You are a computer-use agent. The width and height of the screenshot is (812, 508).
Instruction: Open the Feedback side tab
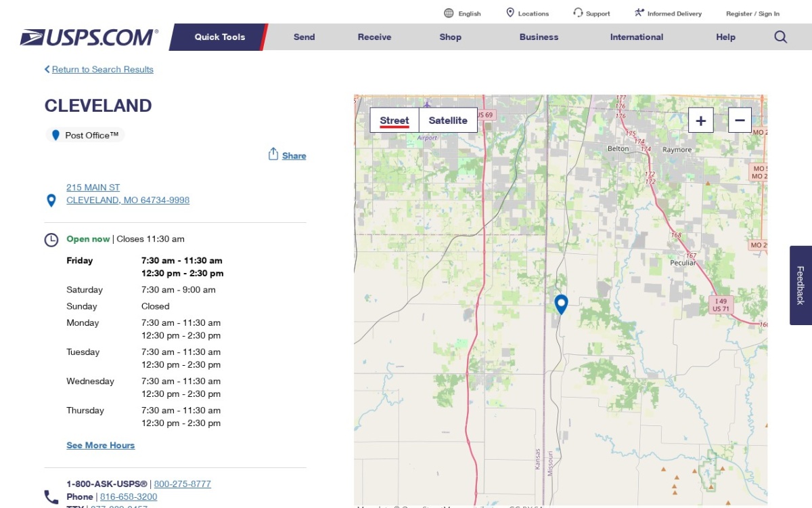click(800, 285)
